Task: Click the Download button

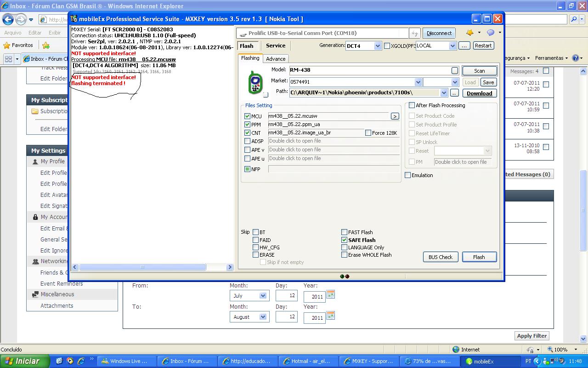Action: (480, 93)
